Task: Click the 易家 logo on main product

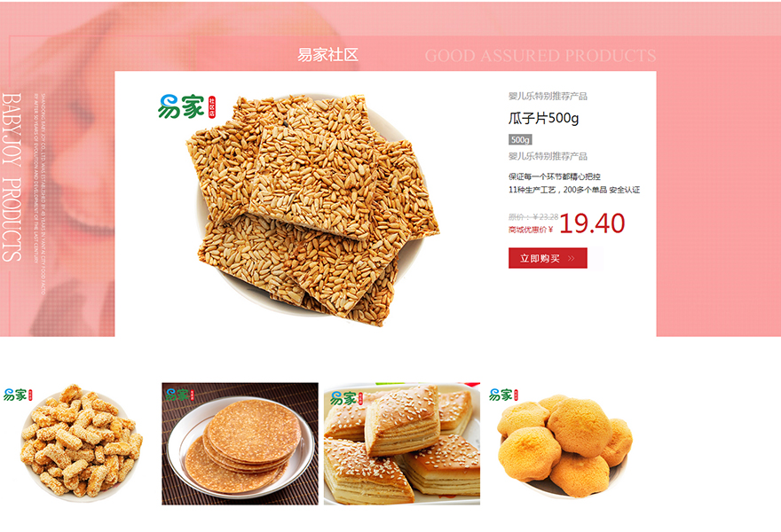Action: coord(181,106)
